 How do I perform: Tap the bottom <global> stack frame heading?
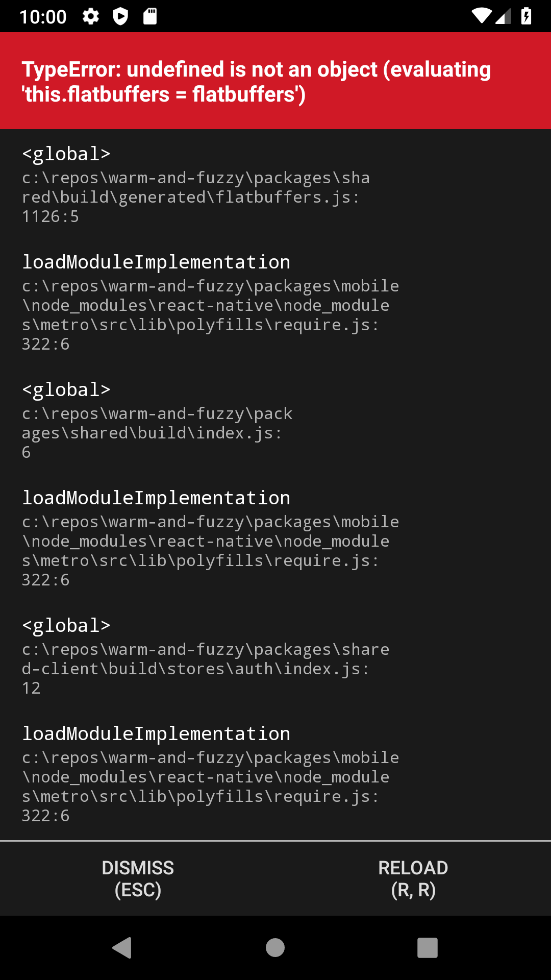(x=66, y=625)
